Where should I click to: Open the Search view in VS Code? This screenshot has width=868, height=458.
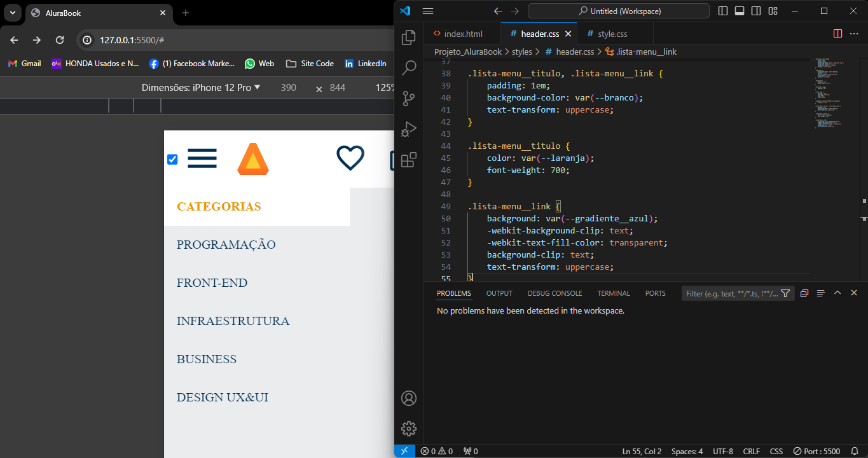tap(409, 68)
